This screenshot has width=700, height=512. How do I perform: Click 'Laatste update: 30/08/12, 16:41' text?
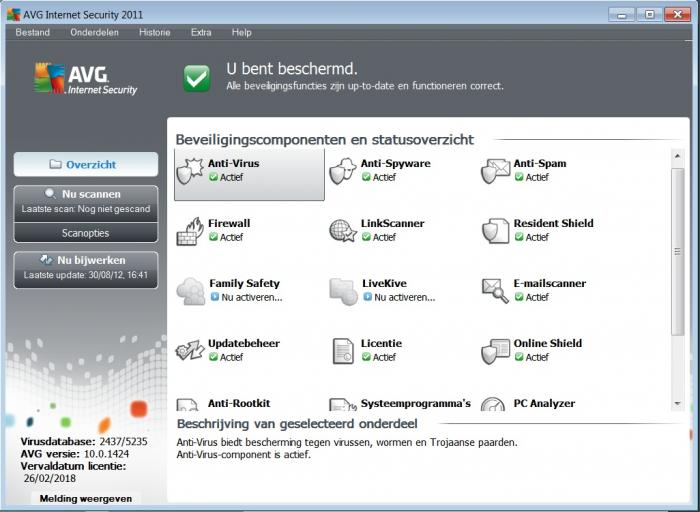click(x=86, y=275)
